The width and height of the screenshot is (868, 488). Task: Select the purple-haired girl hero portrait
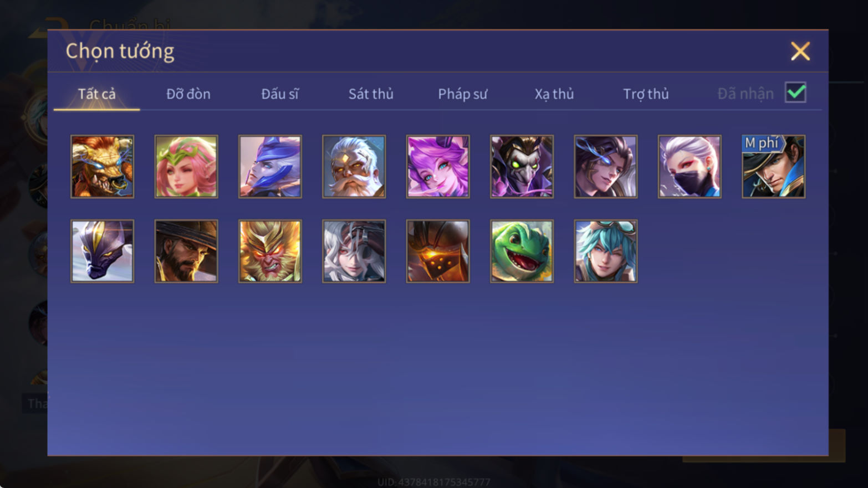click(438, 167)
